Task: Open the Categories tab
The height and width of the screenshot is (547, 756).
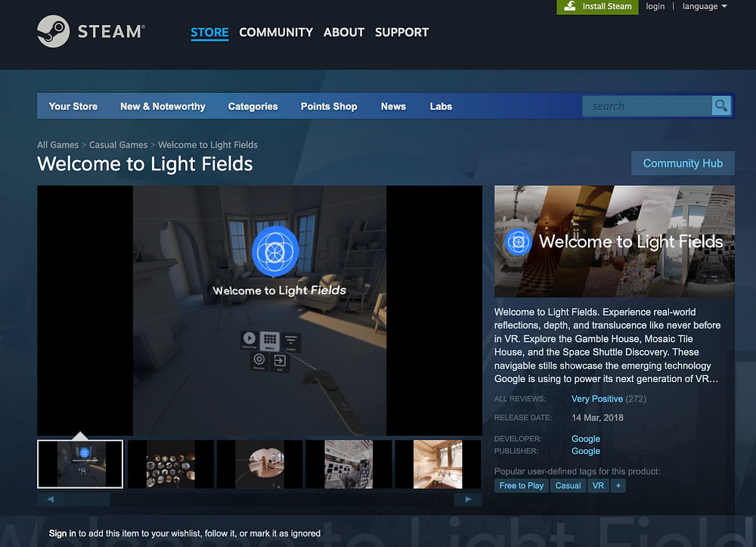Action: (x=253, y=106)
